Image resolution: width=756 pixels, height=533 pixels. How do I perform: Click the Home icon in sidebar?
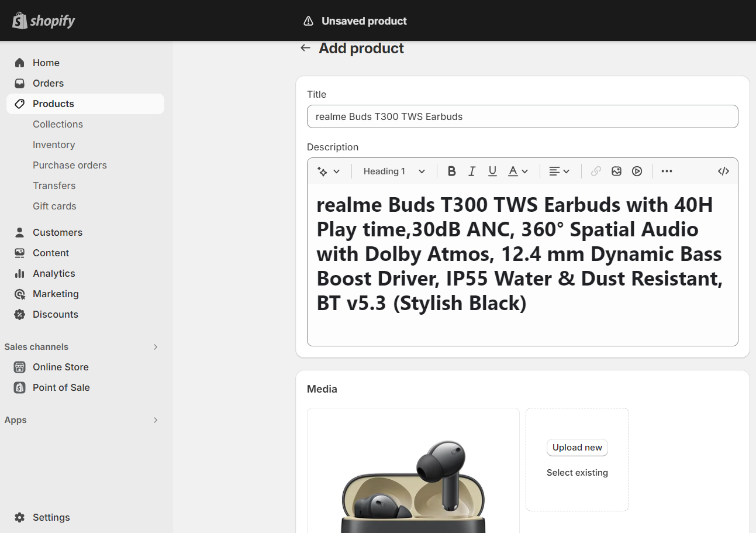click(x=20, y=63)
